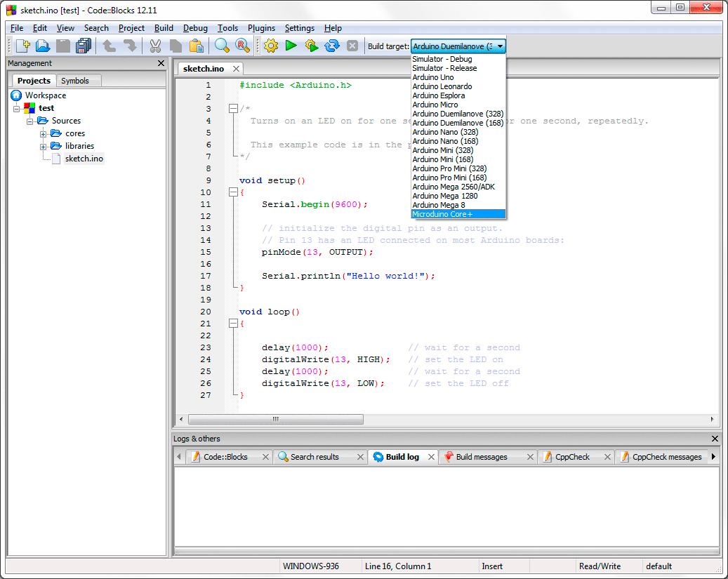This screenshot has height=579, width=728.
Task: Click the Build gear icon
Action: 271,46
